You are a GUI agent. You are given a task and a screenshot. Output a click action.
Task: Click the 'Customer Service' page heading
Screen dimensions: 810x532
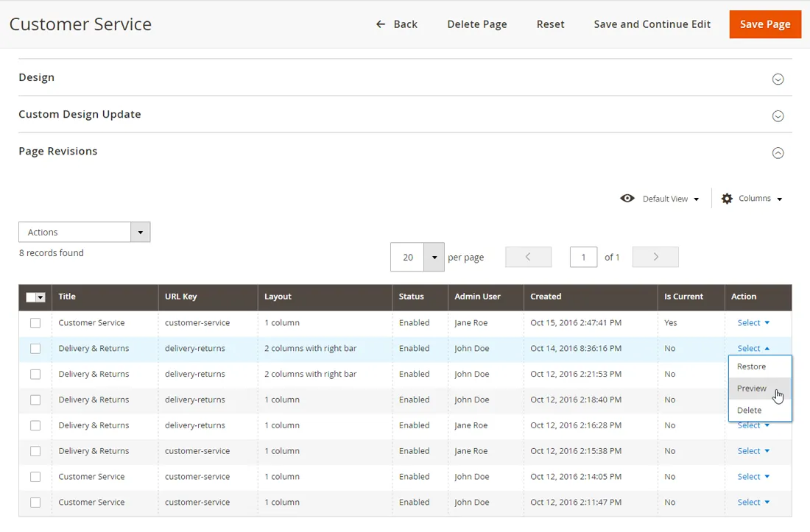80,24
